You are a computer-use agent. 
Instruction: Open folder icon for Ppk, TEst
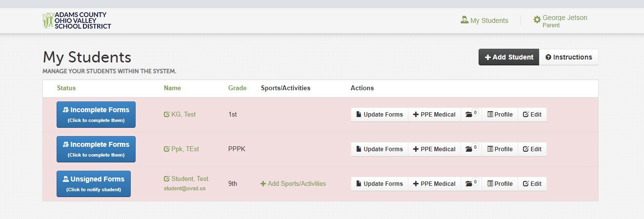coord(471,149)
